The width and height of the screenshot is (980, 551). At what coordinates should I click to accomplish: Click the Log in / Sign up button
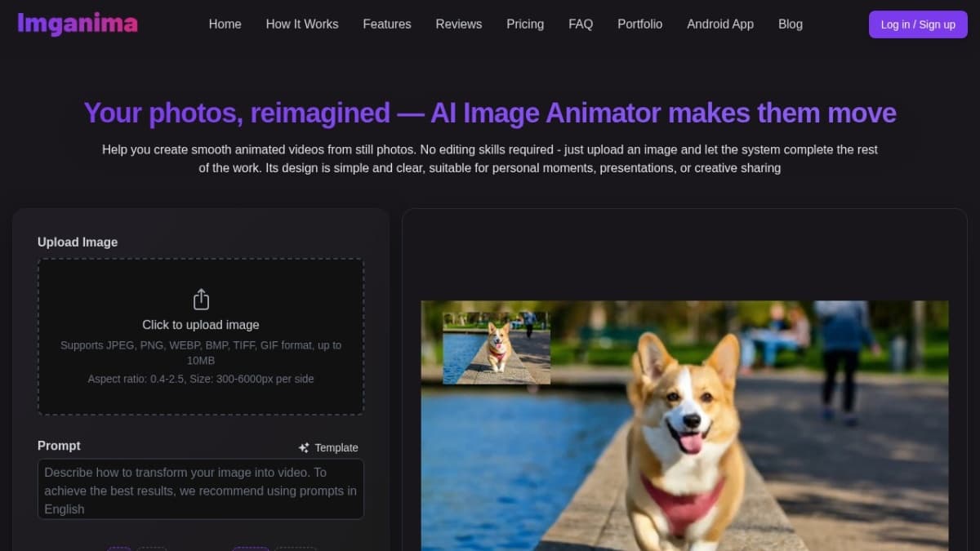918,24
